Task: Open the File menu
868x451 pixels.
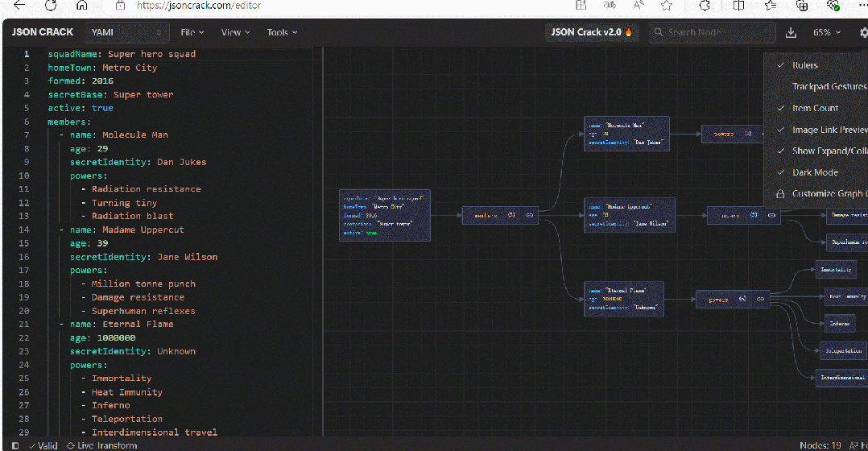Action: (x=192, y=33)
